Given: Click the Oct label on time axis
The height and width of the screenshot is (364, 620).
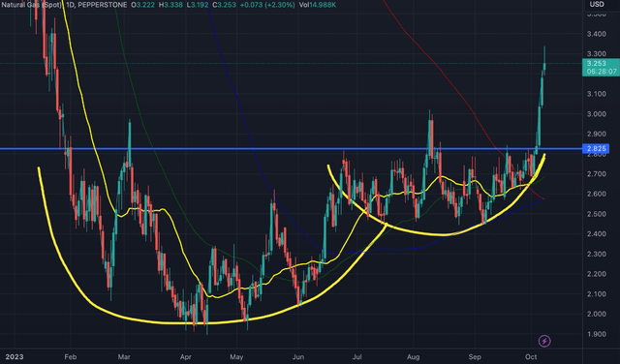Looking at the screenshot, I should pos(531,357).
